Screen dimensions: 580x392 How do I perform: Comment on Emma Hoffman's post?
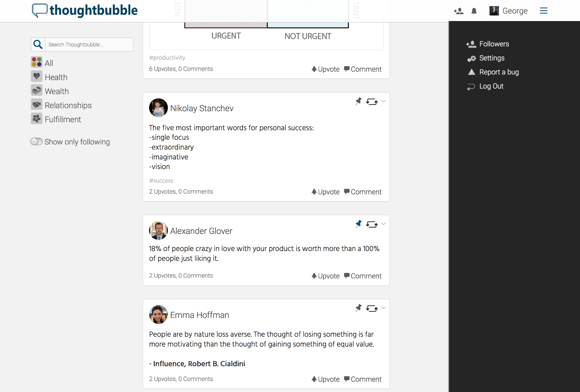(362, 379)
